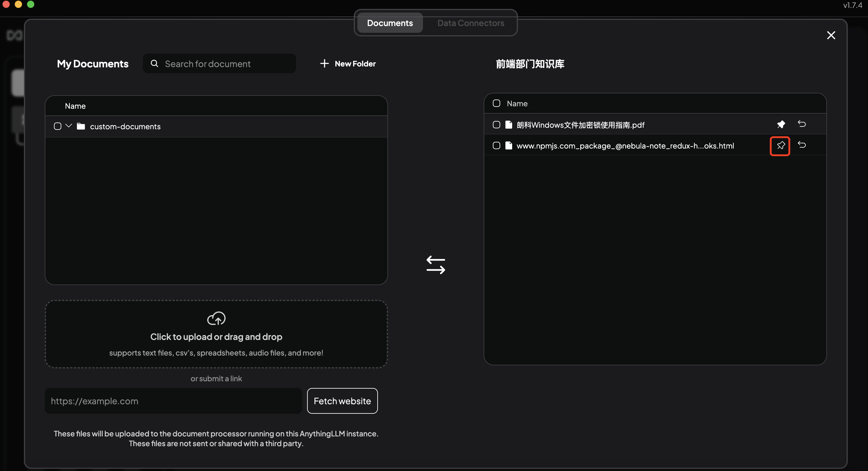Expand the custom-documents folder chevron
This screenshot has height=471, width=868.
(69, 126)
